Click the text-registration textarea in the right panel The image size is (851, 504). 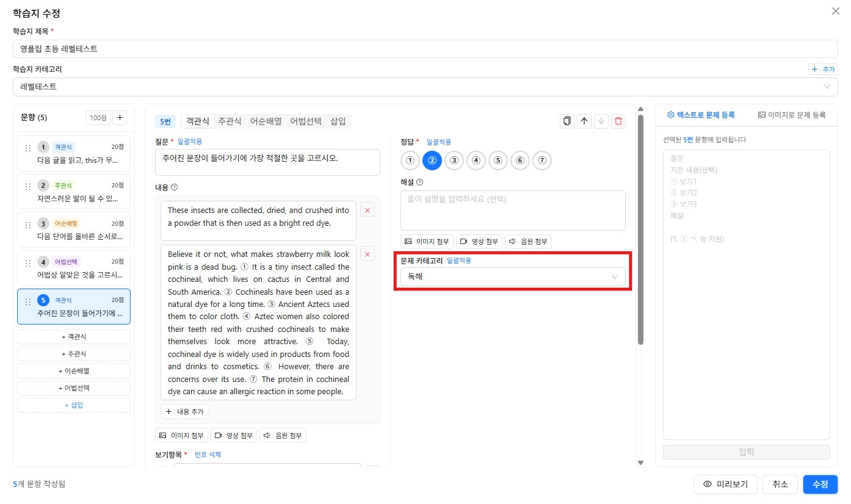747,295
